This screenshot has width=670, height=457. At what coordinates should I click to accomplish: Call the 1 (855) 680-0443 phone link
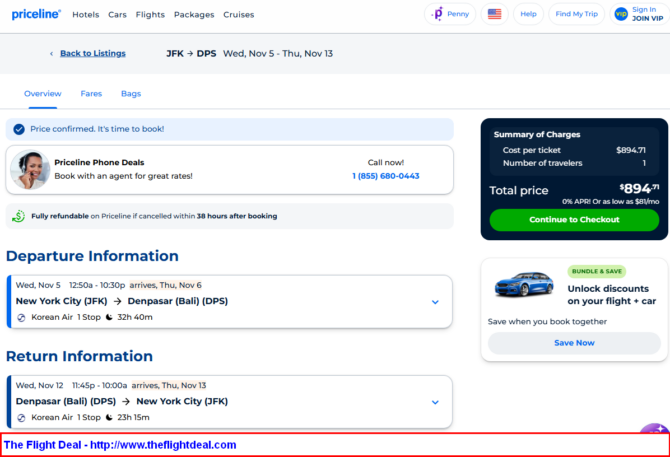pos(385,176)
